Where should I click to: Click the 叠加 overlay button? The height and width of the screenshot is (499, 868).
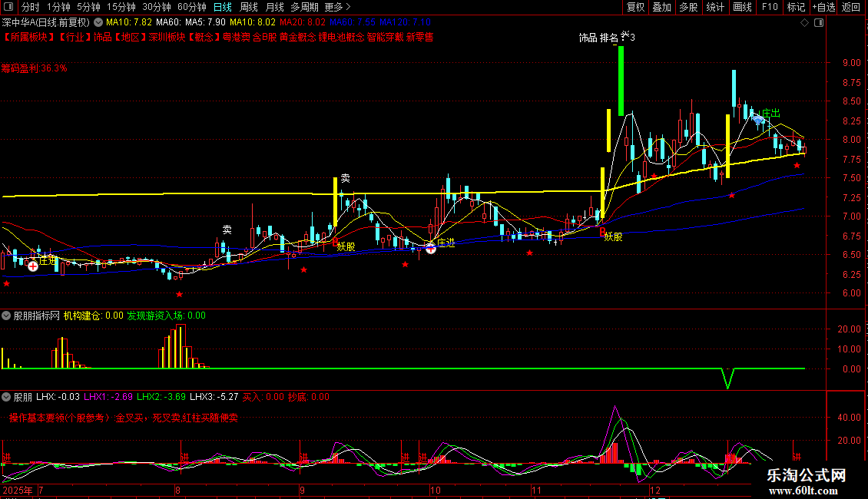(661, 7)
